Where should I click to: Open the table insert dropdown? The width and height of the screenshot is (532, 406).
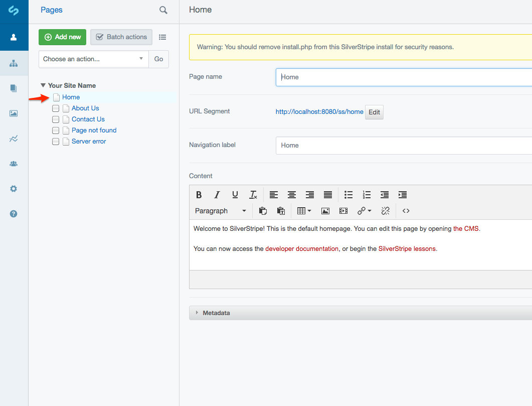(x=304, y=211)
